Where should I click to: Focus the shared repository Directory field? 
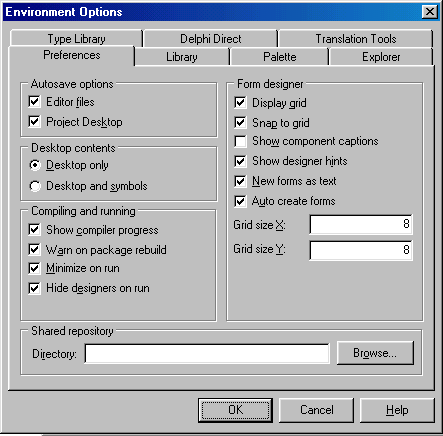(x=207, y=354)
